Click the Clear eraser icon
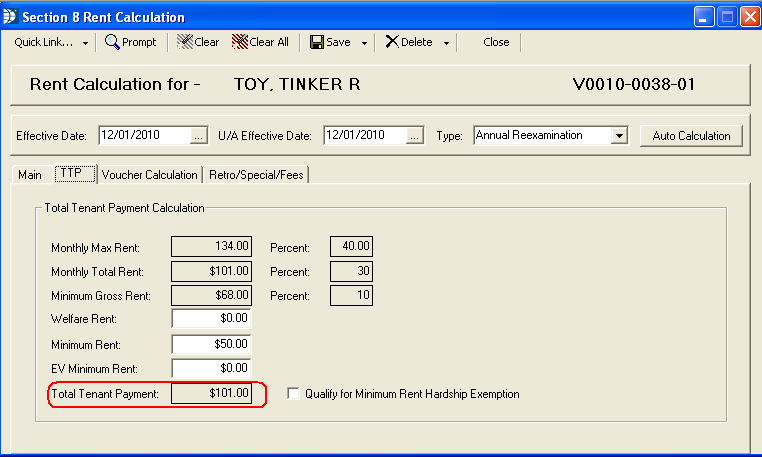This screenshot has height=457, width=762. tap(185, 42)
